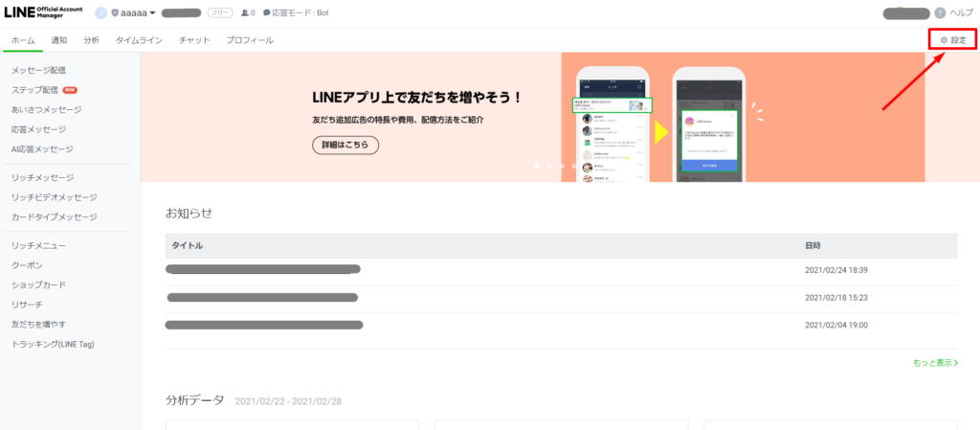Open あいさつメッセージ in the sidebar
The width and height of the screenshot is (980, 430).
(x=46, y=110)
